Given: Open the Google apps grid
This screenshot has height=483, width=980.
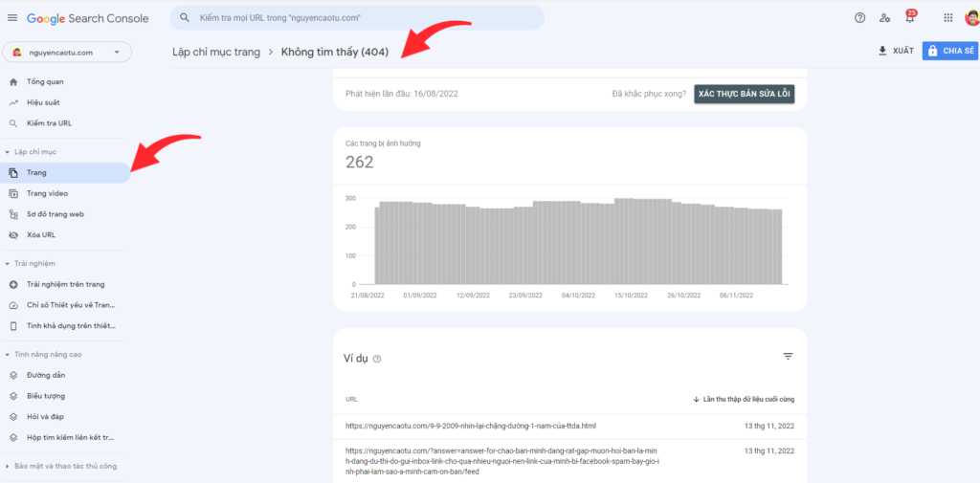Looking at the screenshot, I should point(947,18).
